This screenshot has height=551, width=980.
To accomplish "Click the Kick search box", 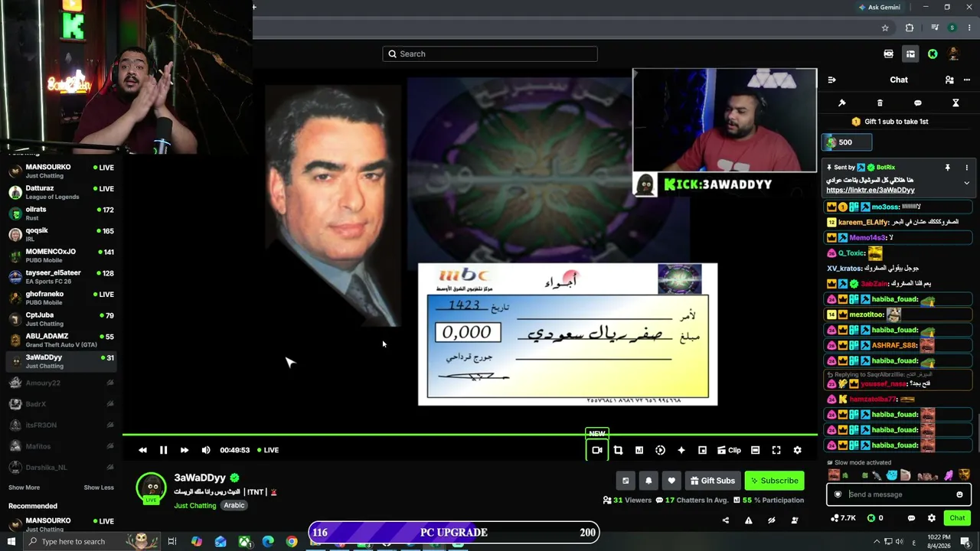I will click(x=490, y=54).
